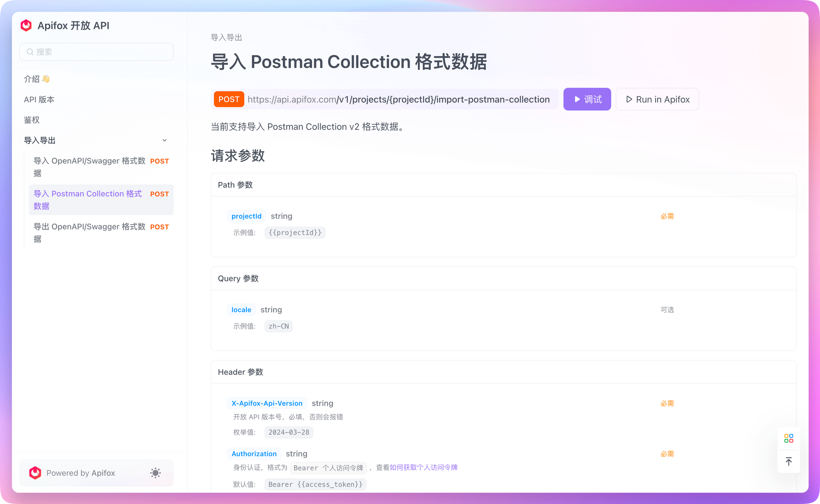Click the 必需 label beside Authorization
Image resolution: width=820 pixels, height=504 pixels.
click(x=667, y=454)
